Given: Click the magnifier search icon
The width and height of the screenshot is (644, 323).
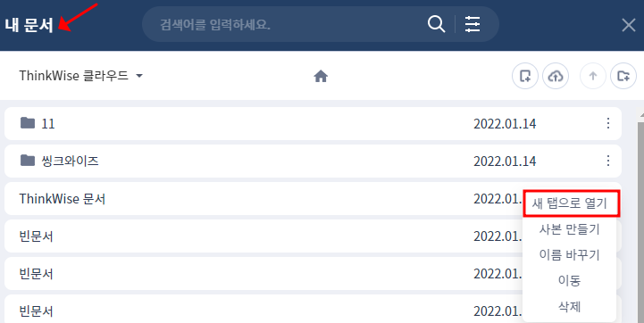Looking at the screenshot, I should [x=436, y=24].
